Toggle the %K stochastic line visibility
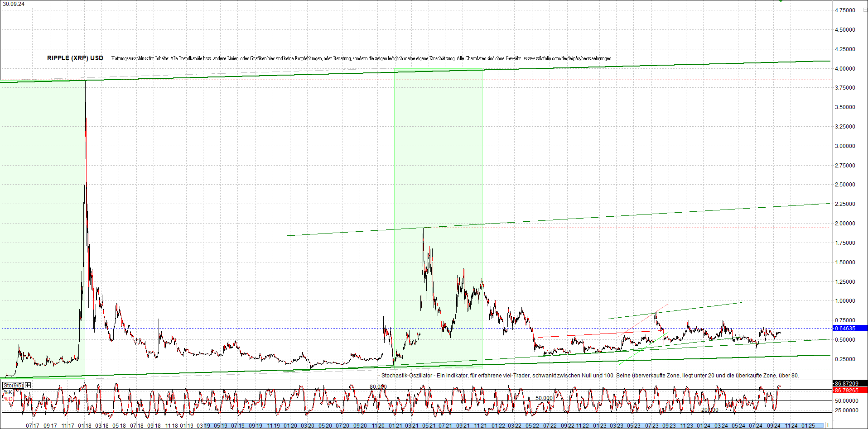The image size is (868, 429). [8, 392]
